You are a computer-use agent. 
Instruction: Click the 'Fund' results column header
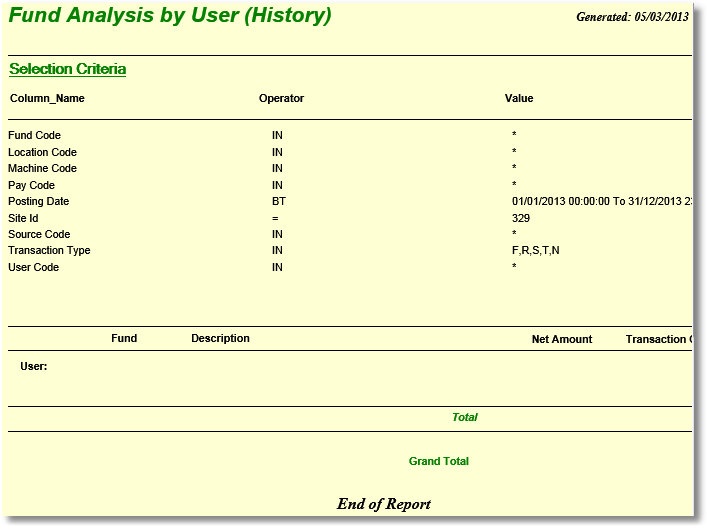pyautogui.click(x=124, y=338)
